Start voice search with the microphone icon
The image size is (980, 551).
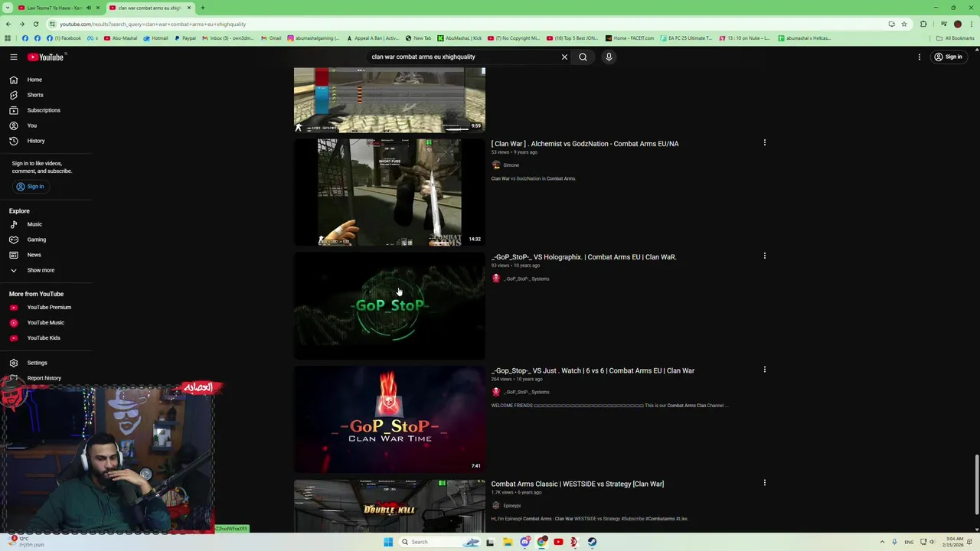coord(609,57)
